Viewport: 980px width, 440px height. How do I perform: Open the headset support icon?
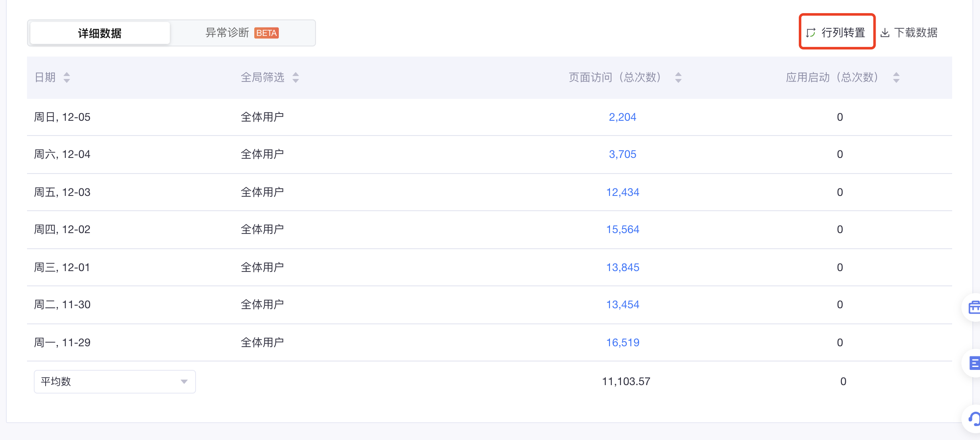(974, 419)
